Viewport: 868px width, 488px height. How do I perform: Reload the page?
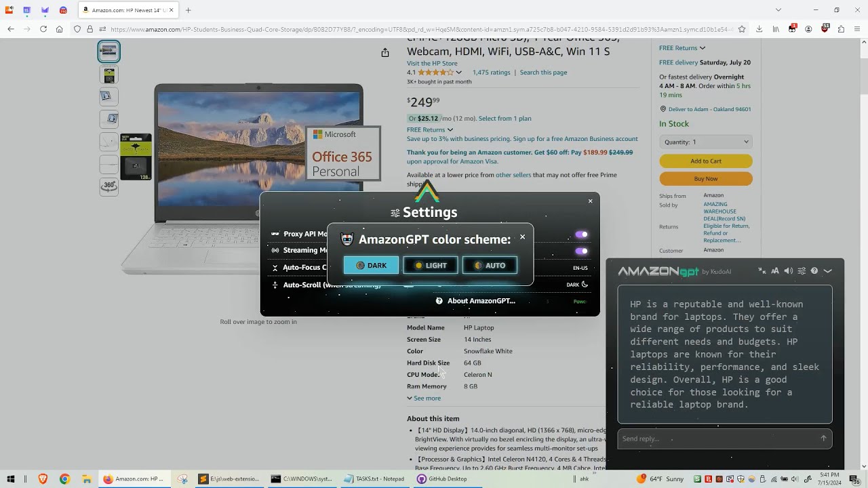(x=43, y=29)
